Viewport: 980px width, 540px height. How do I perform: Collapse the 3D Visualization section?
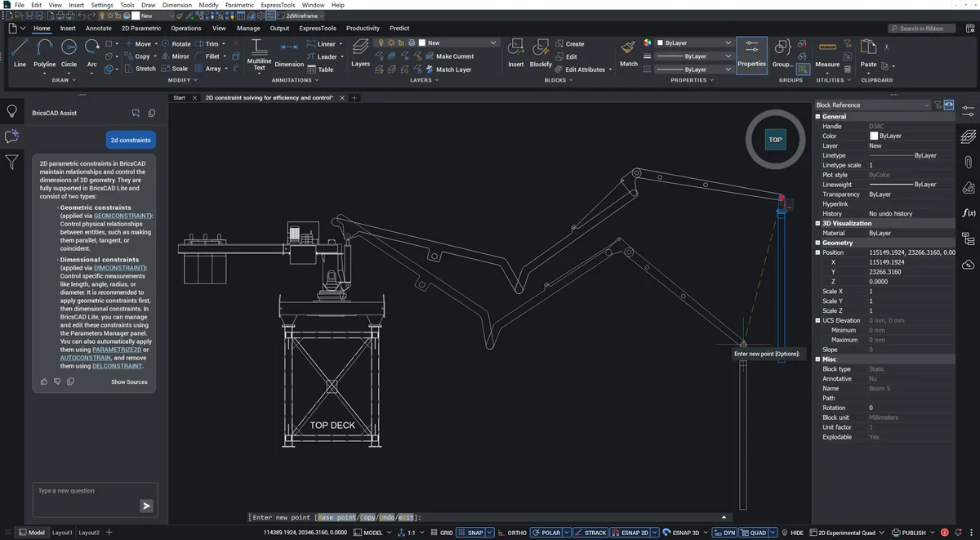coord(818,223)
